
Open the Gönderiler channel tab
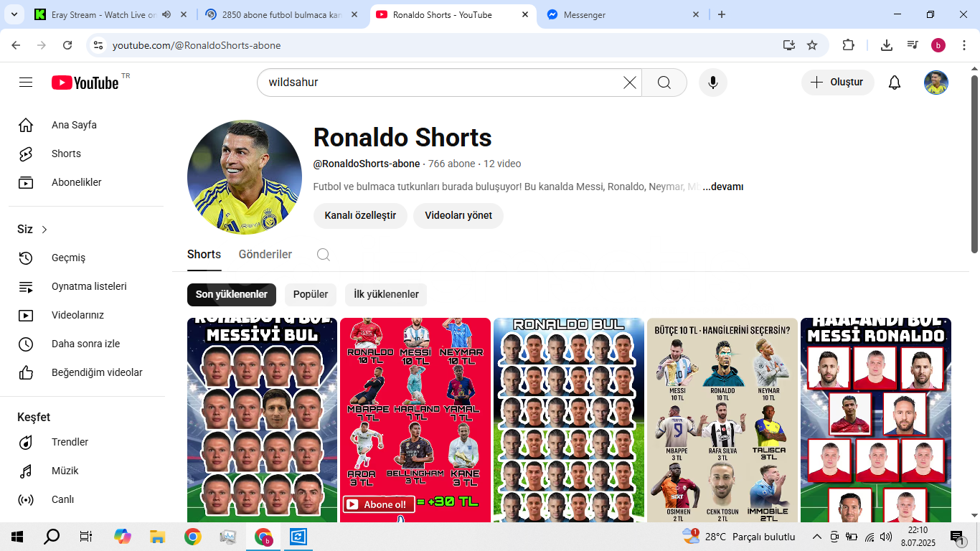[x=265, y=255]
